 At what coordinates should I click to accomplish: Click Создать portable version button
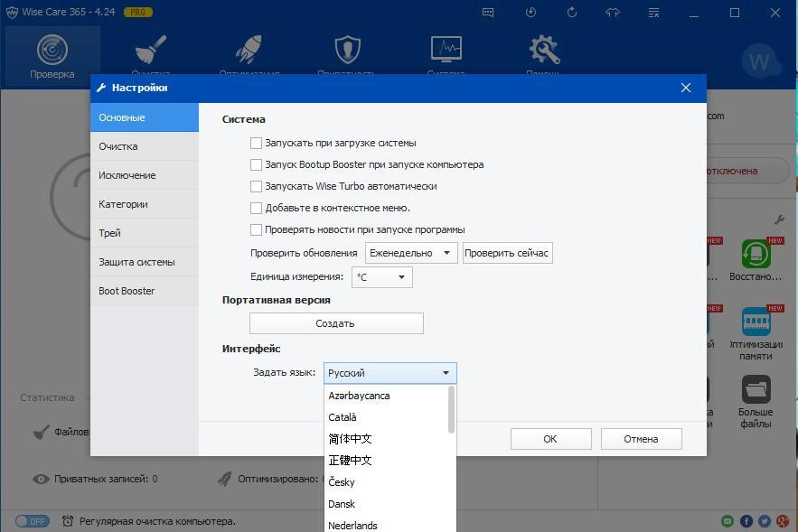coord(336,323)
